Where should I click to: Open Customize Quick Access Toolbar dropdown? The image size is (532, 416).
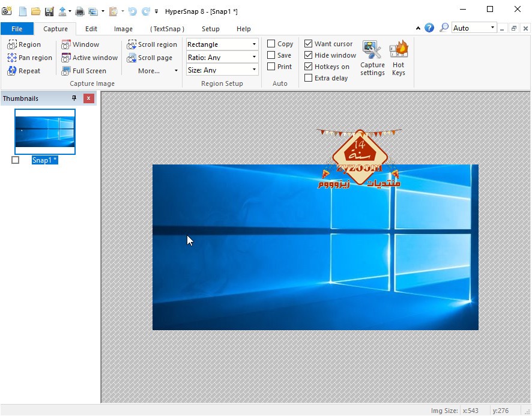(x=156, y=11)
